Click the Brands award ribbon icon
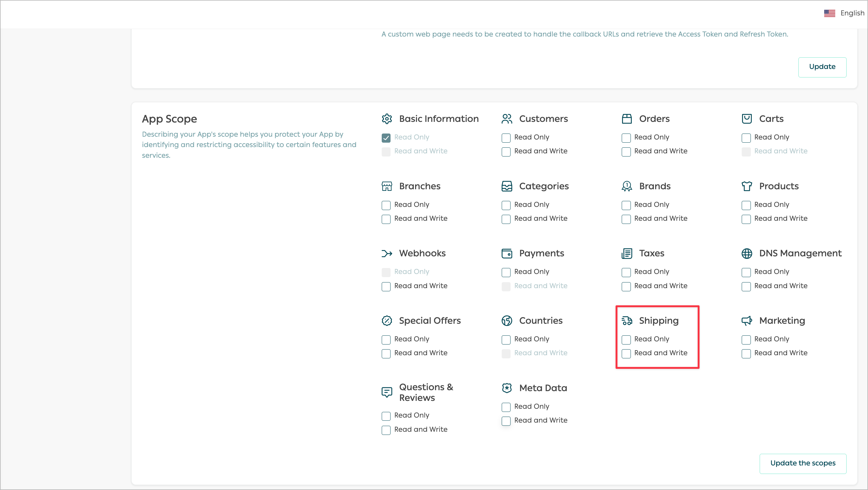Viewport: 868px width, 490px height. [626, 186]
